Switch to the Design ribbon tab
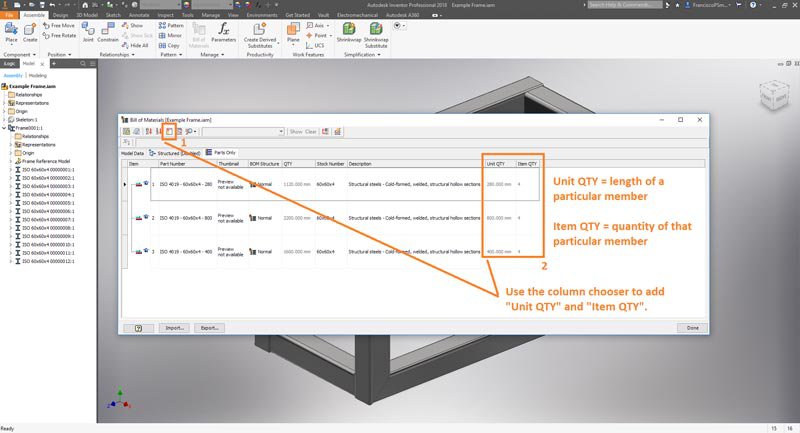Viewport: 800px width, 433px height. pos(60,15)
